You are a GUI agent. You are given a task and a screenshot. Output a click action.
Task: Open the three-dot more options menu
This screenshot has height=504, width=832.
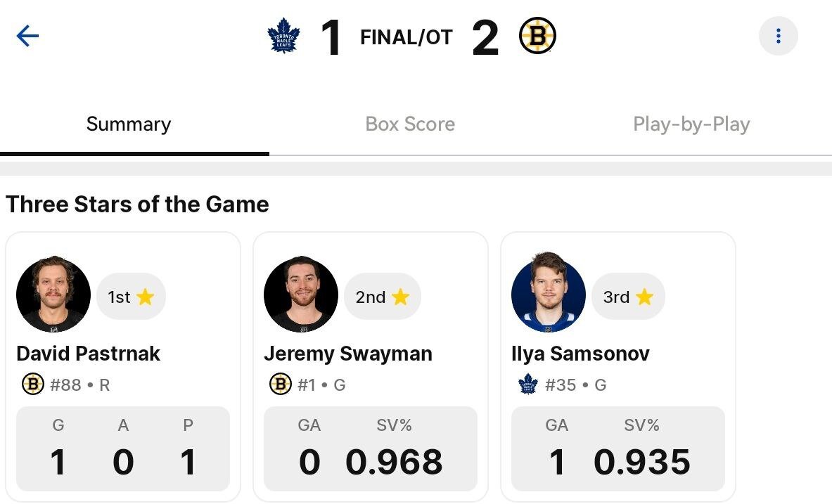(778, 36)
